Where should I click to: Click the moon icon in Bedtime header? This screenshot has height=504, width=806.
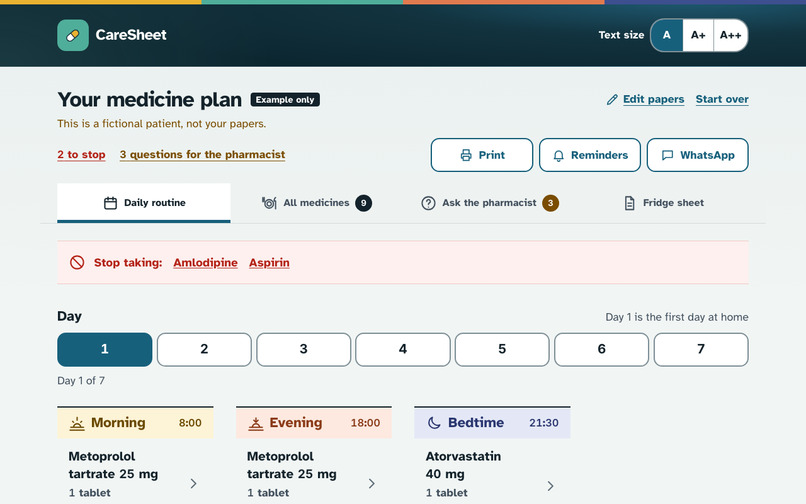[x=434, y=423]
